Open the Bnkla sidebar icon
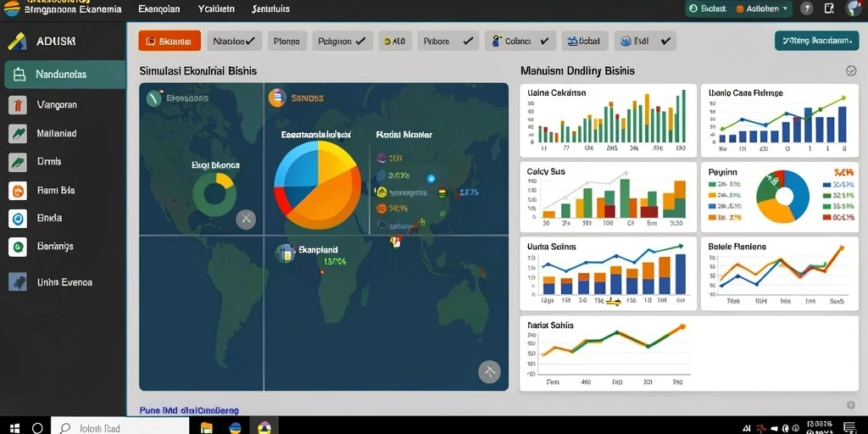 click(x=18, y=219)
